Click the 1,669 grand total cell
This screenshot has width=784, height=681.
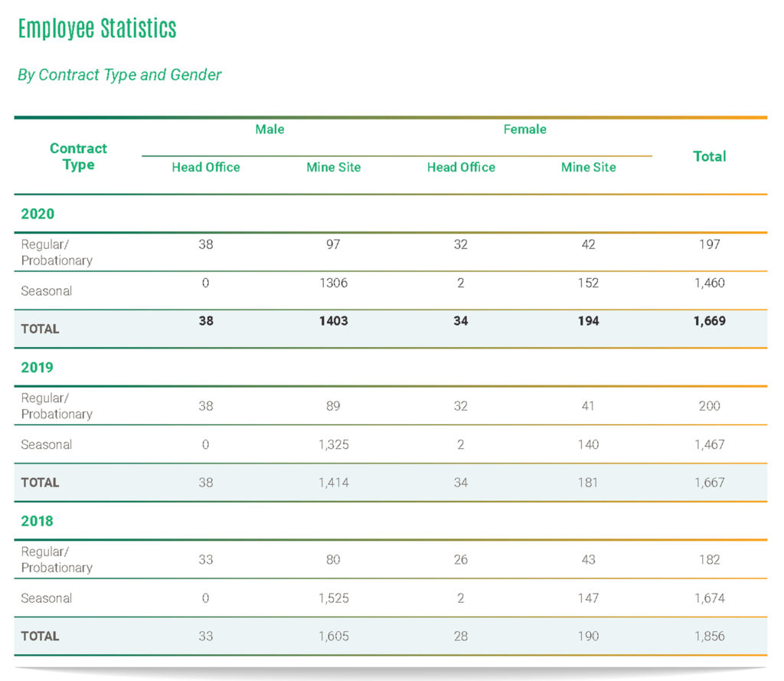tap(709, 321)
